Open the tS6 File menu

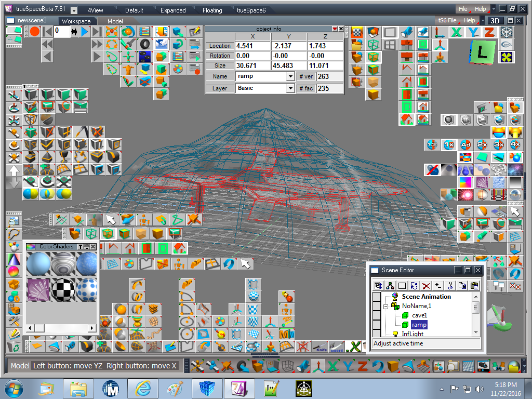pyautogui.click(x=447, y=20)
